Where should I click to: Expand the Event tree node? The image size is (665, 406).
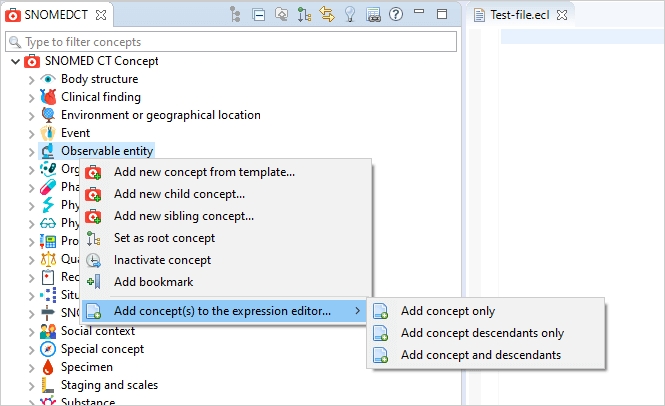pos(31,133)
